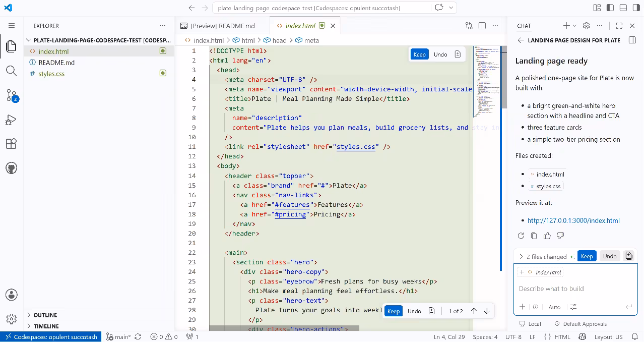This screenshot has height=342, width=644.
Task: Open chat tools configuration sliders icon
Action: click(573, 307)
